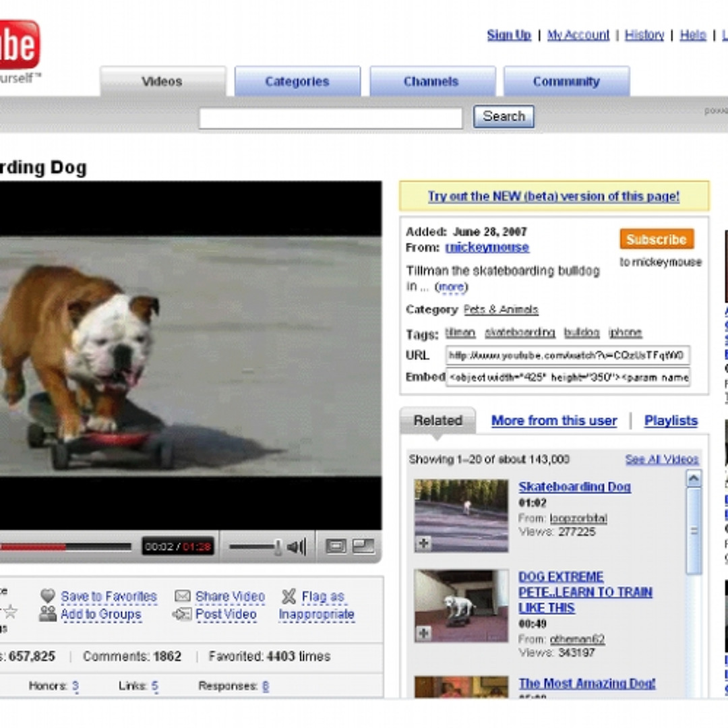The height and width of the screenshot is (728, 728).
Task: Open the Pets & Animals category link
Action: 501,309
